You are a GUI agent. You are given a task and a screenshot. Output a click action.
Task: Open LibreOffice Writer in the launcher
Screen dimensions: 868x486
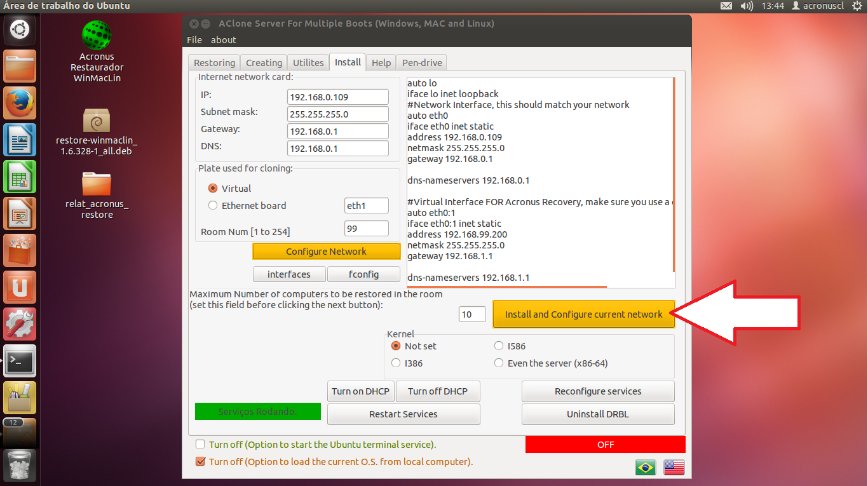pos(20,140)
